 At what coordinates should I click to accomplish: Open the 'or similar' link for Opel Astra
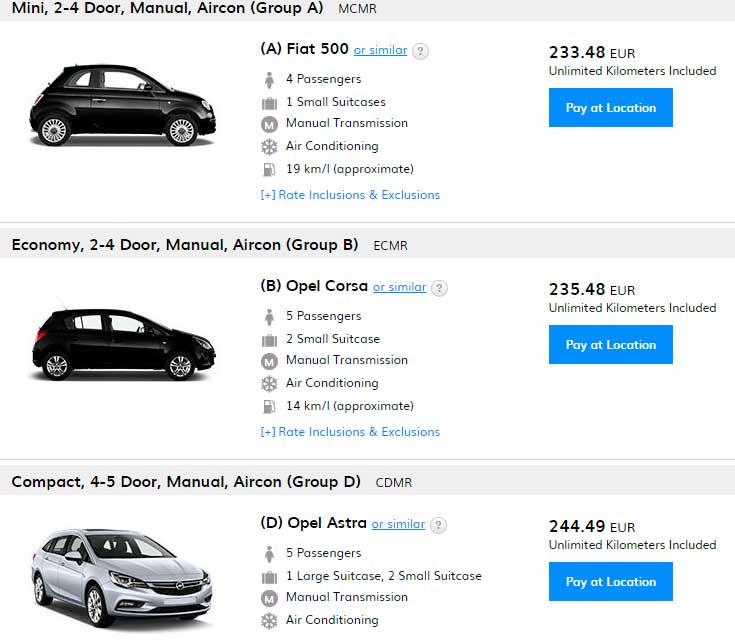[398, 524]
